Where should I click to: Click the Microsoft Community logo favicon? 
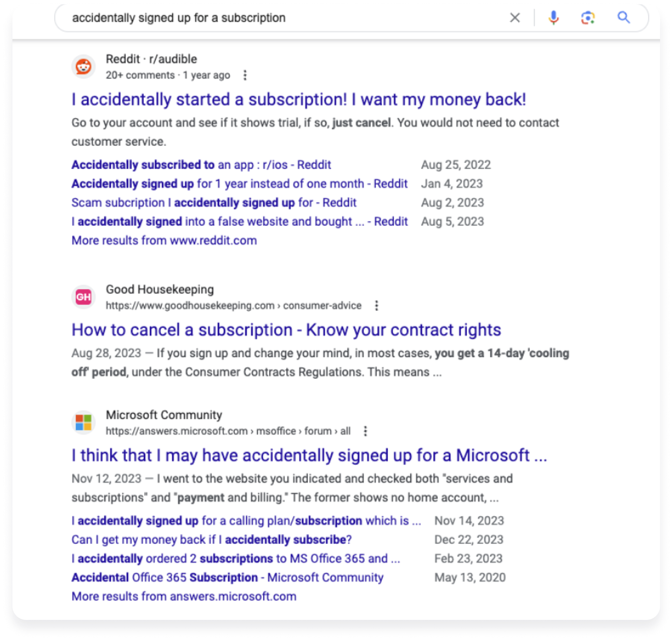coord(83,422)
